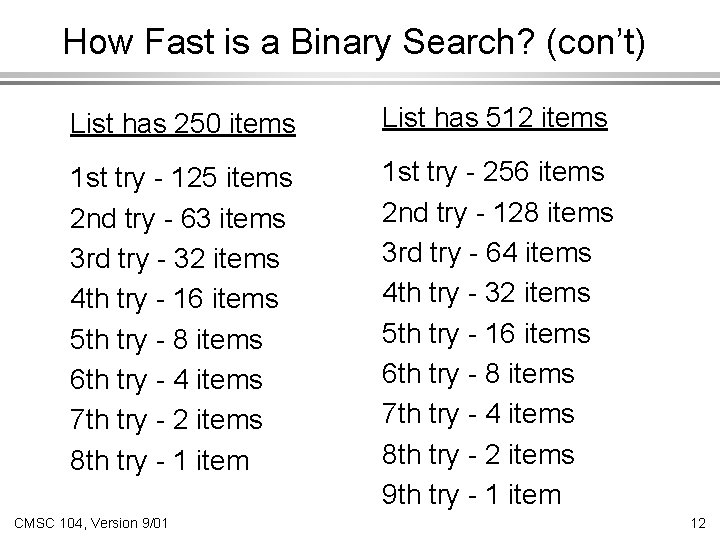Select the 'List has 250 items' heading

point(183,125)
